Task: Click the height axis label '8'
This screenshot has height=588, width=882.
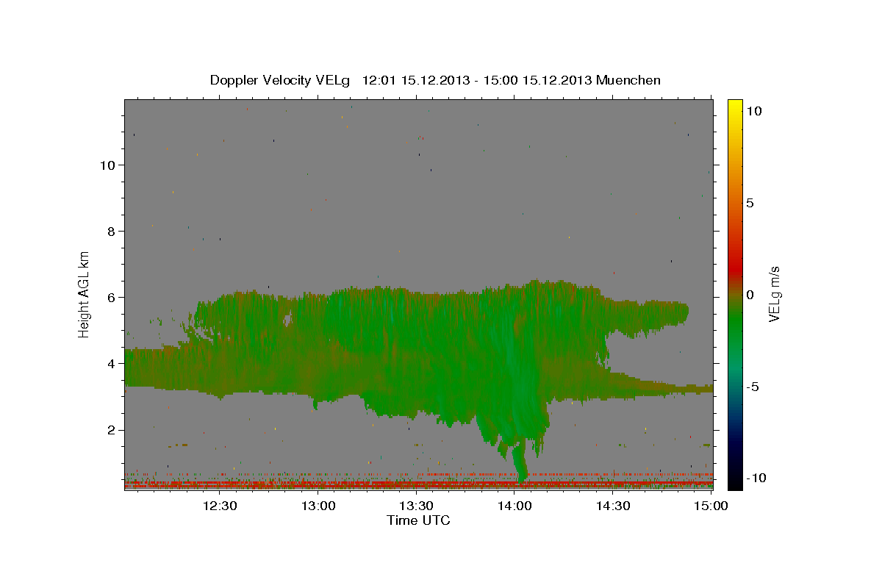Action: tap(111, 231)
